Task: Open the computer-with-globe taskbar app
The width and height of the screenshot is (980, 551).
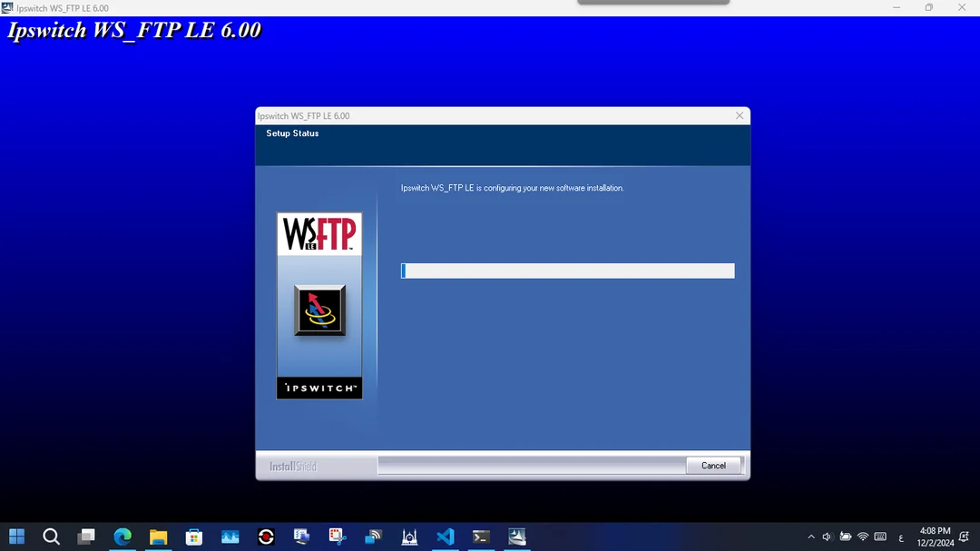Action: [x=302, y=536]
